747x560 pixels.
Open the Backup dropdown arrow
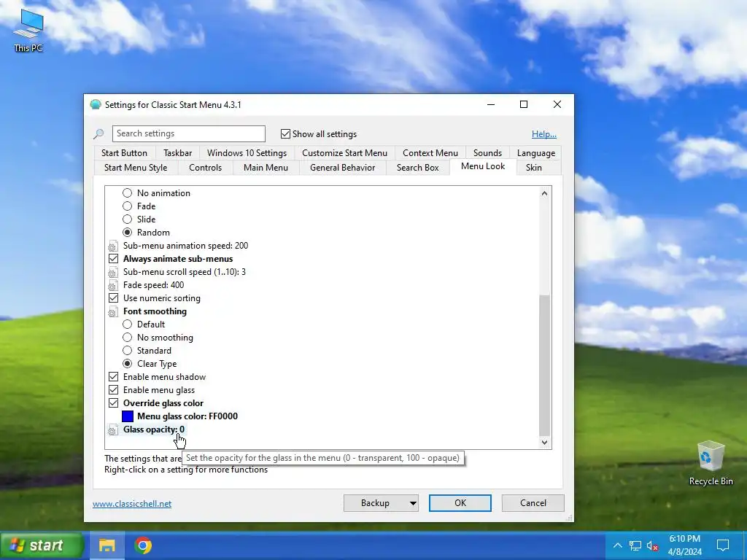click(413, 503)
